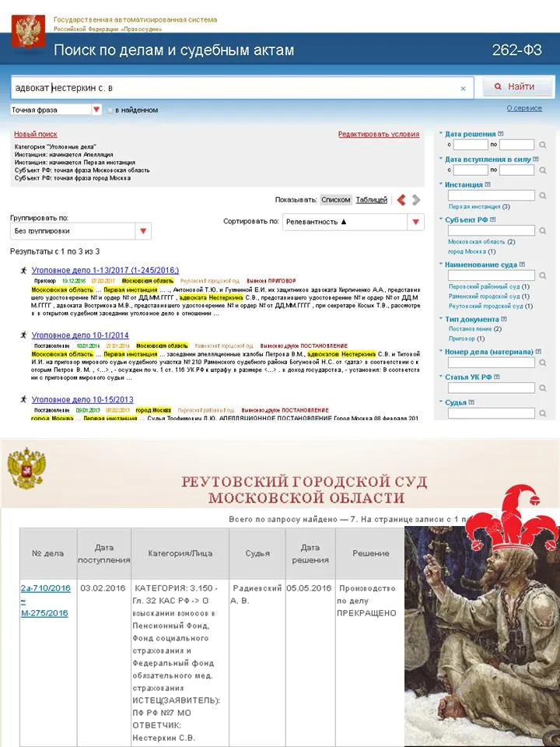Click help icon next to 'Дата решения'

click(x=500, y=134)
